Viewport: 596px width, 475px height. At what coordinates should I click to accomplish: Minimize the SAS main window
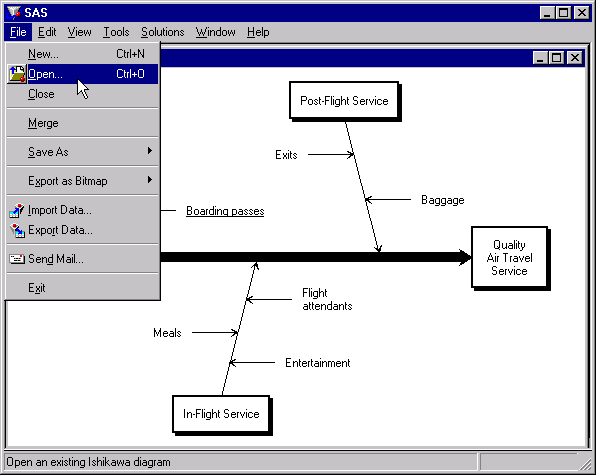pyautogui.click(x=547, y=13)
